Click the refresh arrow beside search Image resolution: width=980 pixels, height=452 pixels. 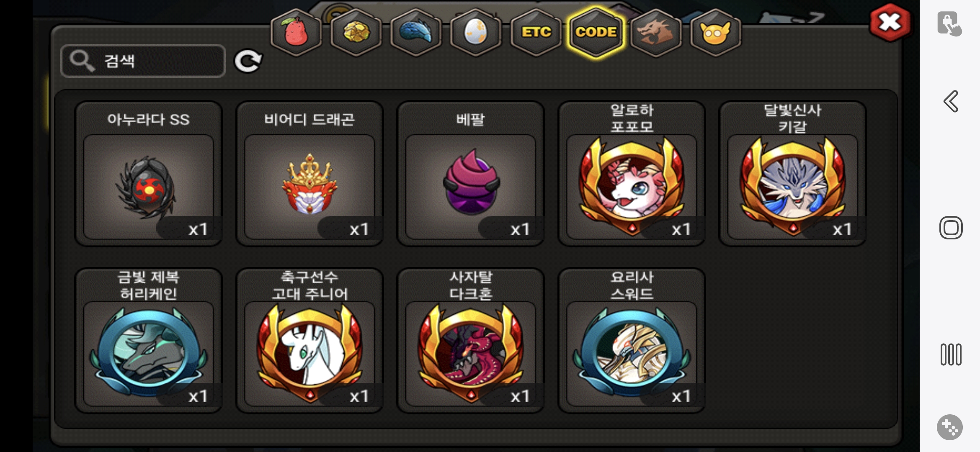[x=248, y=62]
